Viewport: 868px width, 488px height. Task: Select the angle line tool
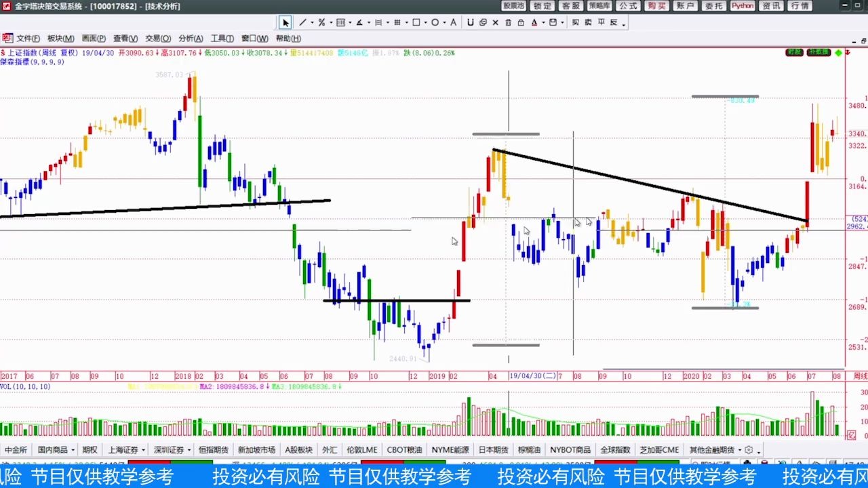coord(359,22)
